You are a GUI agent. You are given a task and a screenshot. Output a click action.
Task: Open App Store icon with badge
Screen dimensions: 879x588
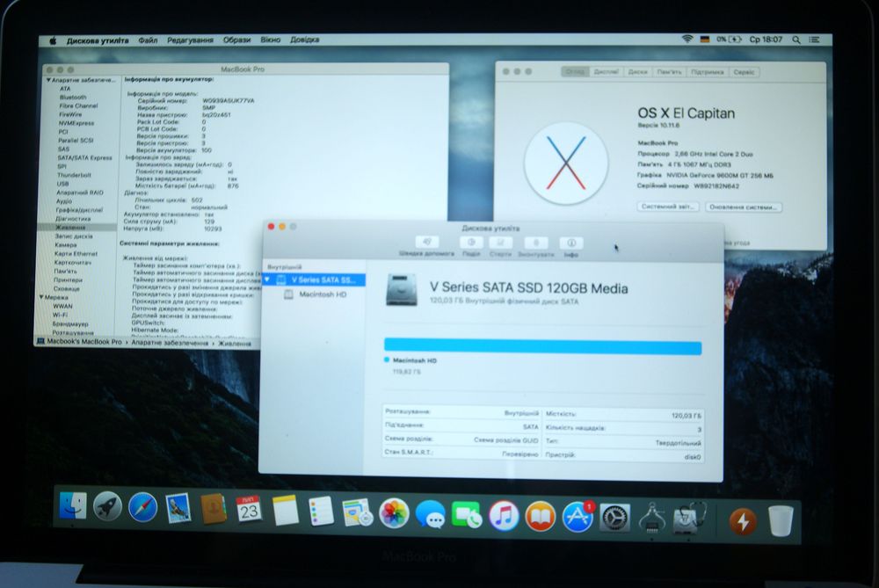pyautogui.click(x=578, y=517)
